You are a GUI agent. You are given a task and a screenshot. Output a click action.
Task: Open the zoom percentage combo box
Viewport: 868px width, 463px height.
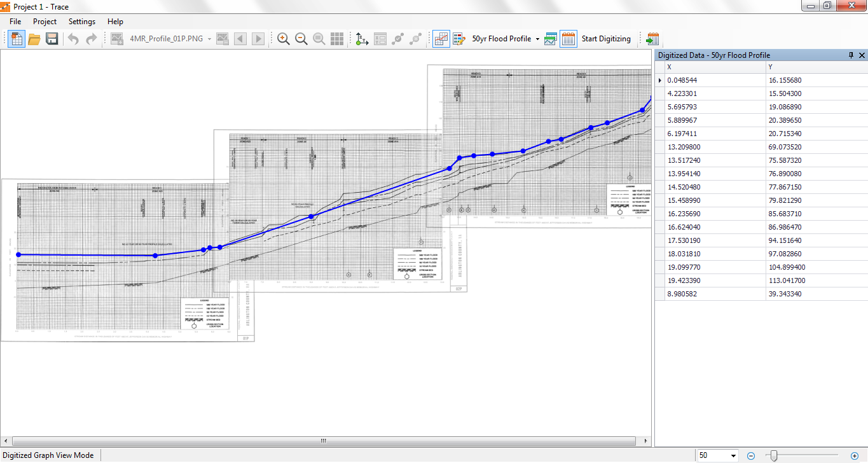tap(734, 455)
